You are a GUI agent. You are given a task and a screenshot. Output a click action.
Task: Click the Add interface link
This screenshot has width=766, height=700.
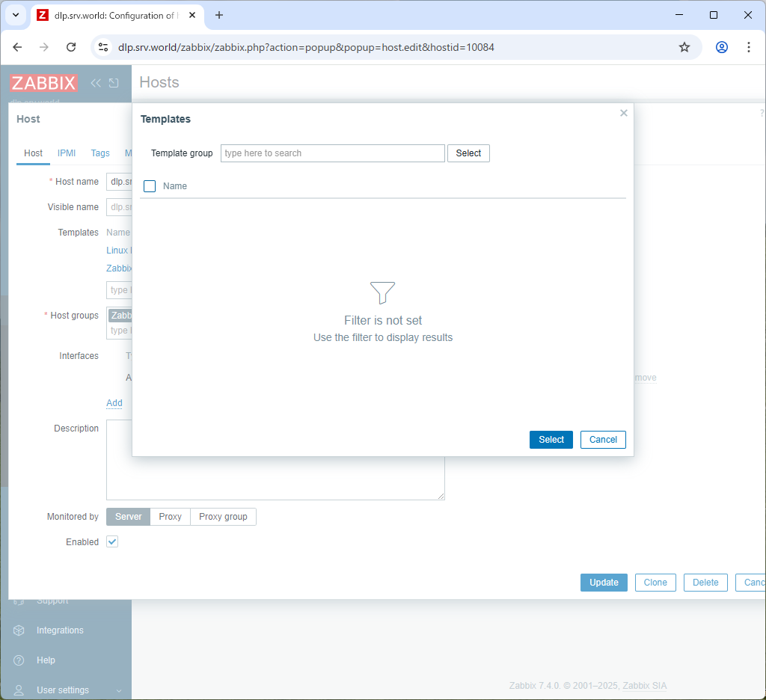pos(114,403)
